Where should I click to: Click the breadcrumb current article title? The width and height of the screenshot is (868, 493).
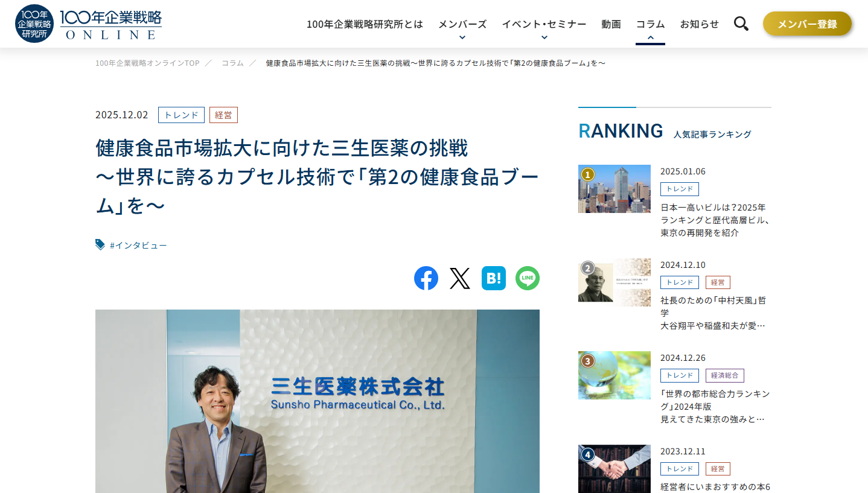[435, 63]
